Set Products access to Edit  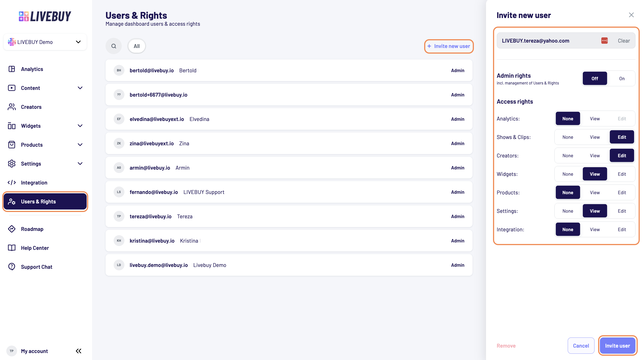[622, 193]
